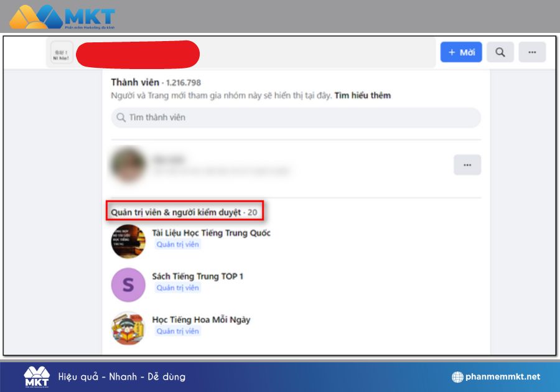Click the globe icon beside phanmemmkt.net
This screenshot has width=560, height=392.
pyautogui.click(x=457, y=376)
